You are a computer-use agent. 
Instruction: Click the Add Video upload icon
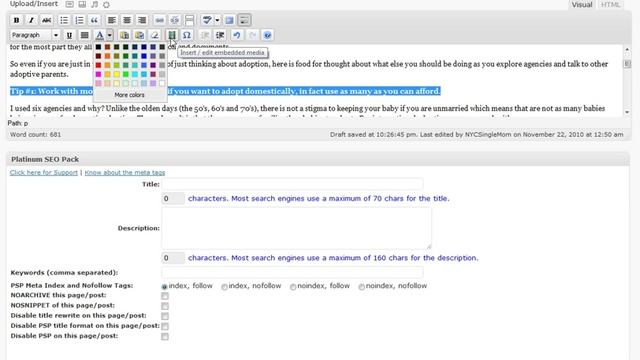[x=82, y=4]
